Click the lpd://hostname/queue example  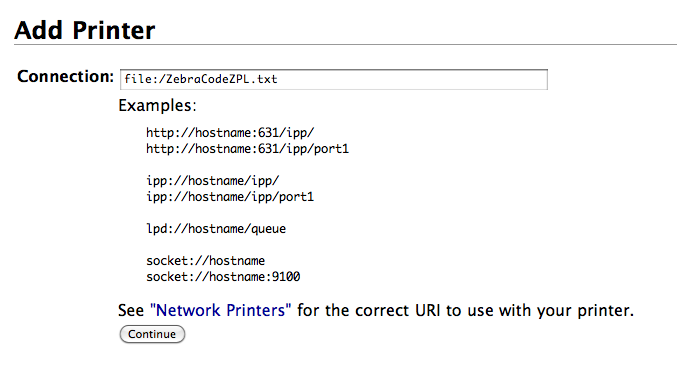(x=216, y=228)
